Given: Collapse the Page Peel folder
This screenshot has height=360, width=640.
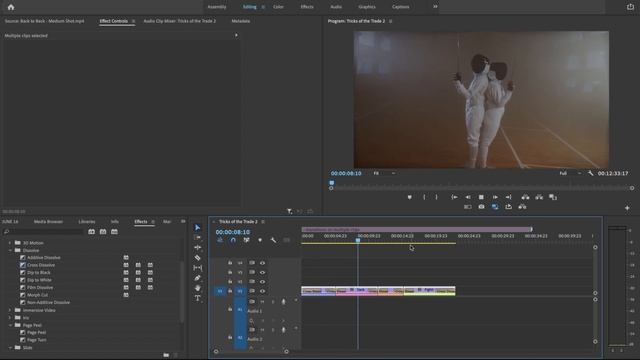Looking at the screenshot, I should 10,325.
